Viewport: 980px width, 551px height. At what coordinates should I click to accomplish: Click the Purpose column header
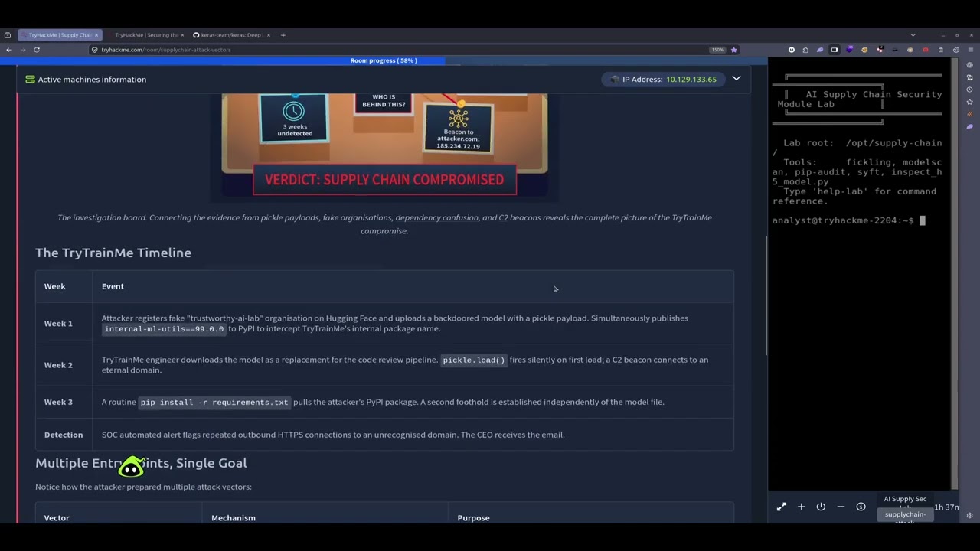tap(473, 518)
